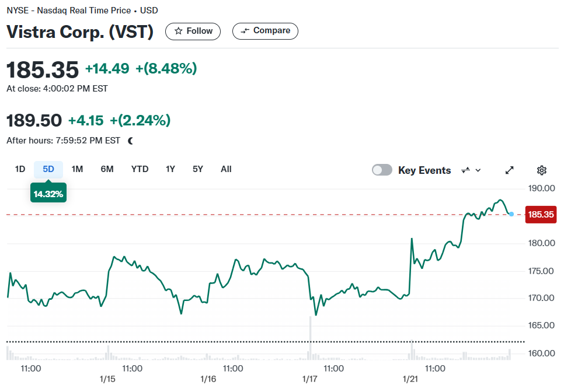Image resolution: width=564 pixels, height=392 pixels.
Task: Choose the YTD time range
Action: [x=140, y=169]
